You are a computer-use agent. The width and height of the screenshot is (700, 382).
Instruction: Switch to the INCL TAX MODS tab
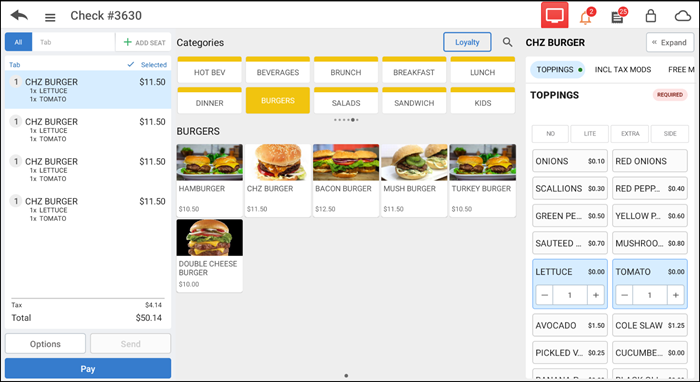(x=623, y=70)
